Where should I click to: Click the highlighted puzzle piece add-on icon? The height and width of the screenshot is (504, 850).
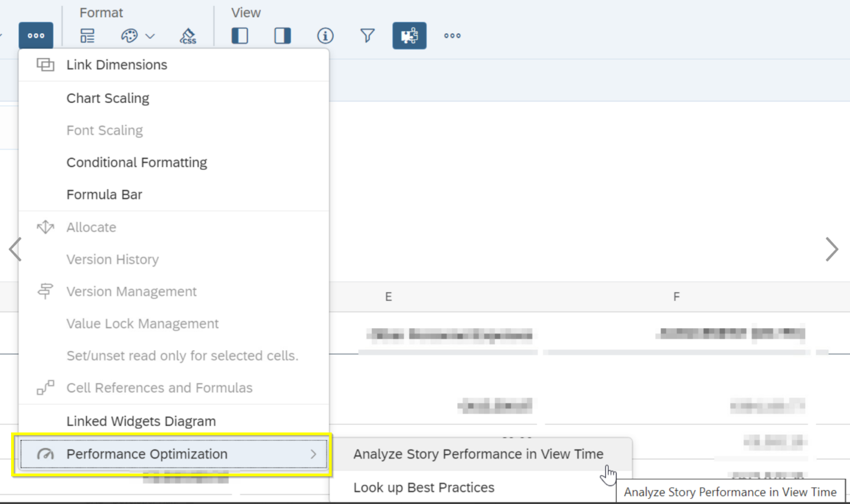pos(410,35)
